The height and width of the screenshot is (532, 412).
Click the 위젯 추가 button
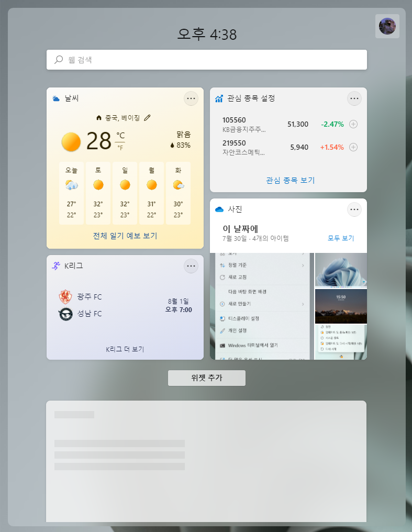(x=206, y=378)
